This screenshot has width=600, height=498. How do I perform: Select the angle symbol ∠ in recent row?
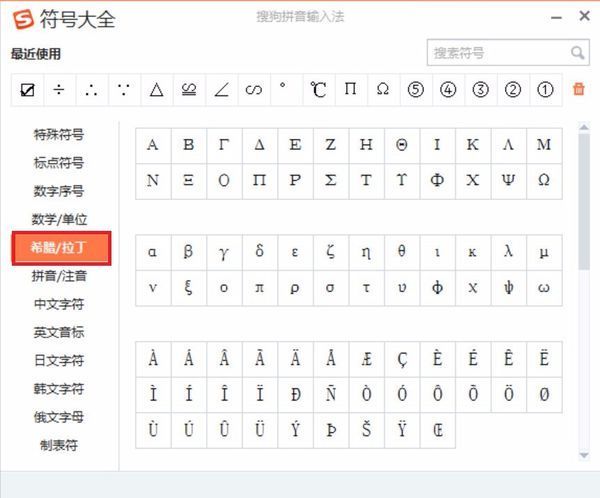point(221,90)
